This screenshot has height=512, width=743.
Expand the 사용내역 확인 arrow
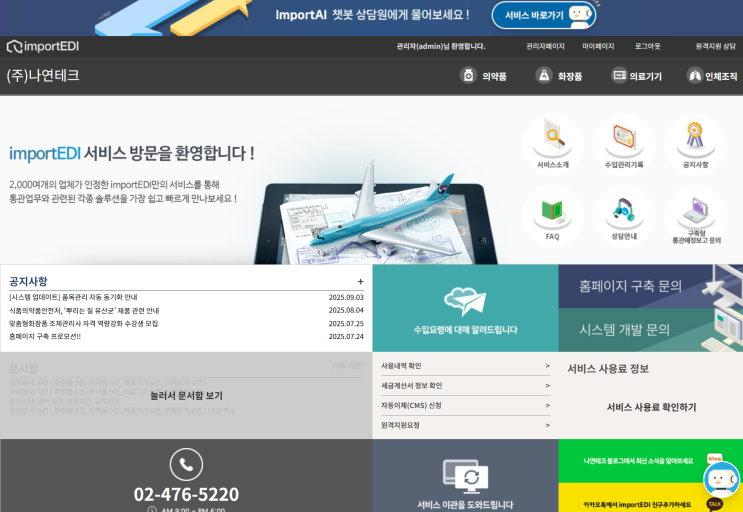547,366
